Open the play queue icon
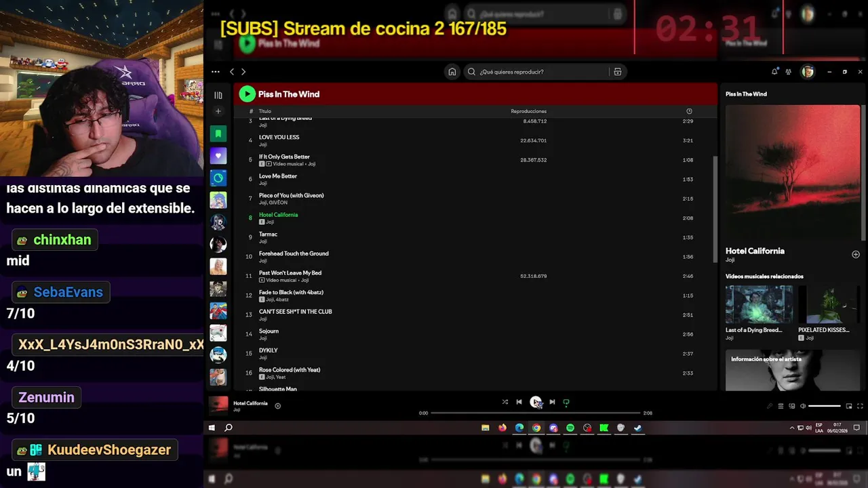 tap(781, 406)
